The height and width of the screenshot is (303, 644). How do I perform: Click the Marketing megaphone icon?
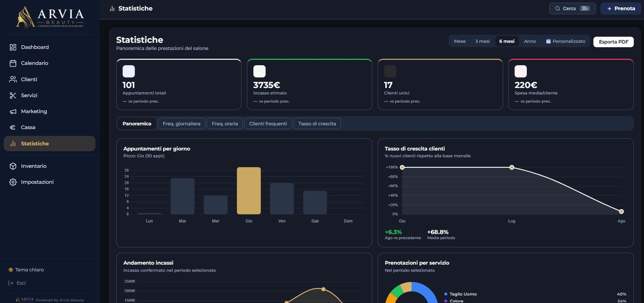click(x=13, y=112)
